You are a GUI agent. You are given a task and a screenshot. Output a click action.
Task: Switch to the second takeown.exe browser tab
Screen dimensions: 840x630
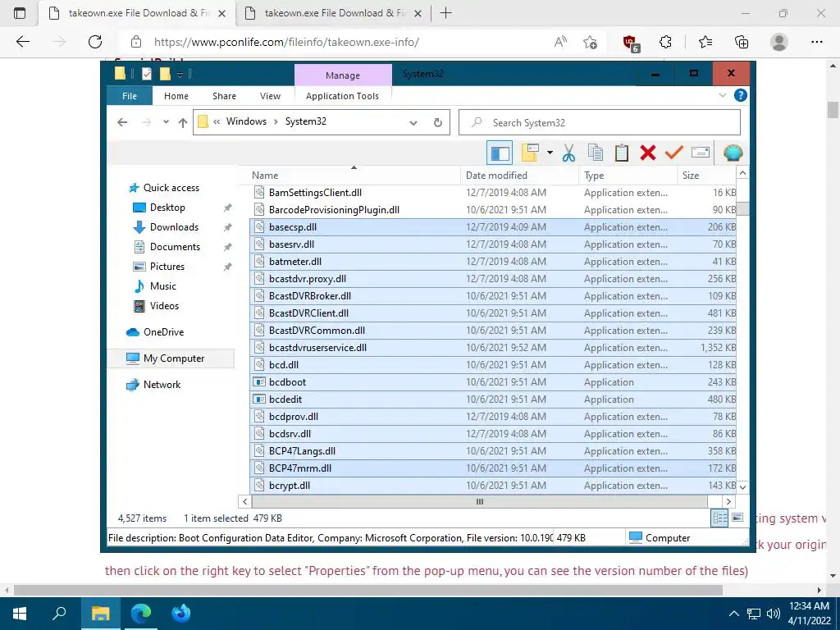point(333,13)
